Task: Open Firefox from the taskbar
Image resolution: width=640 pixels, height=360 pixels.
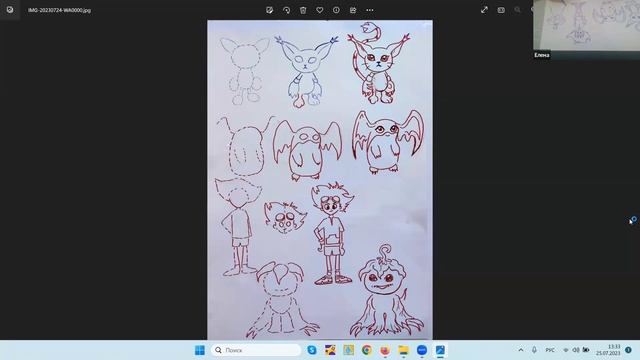Action: (x=385, y=350)
